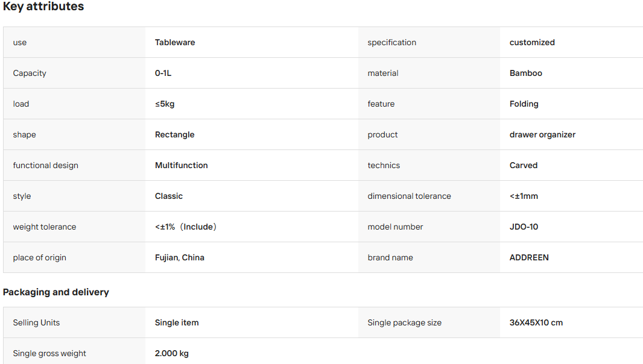Click the Classic style value

[x=168, y=196]
